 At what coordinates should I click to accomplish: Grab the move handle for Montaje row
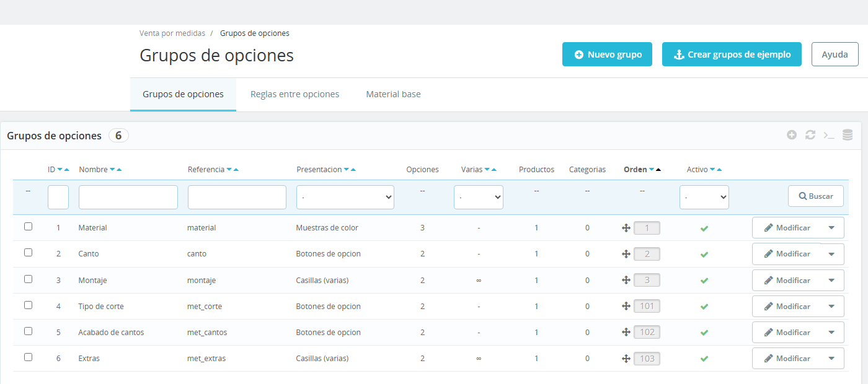point(626,280)
